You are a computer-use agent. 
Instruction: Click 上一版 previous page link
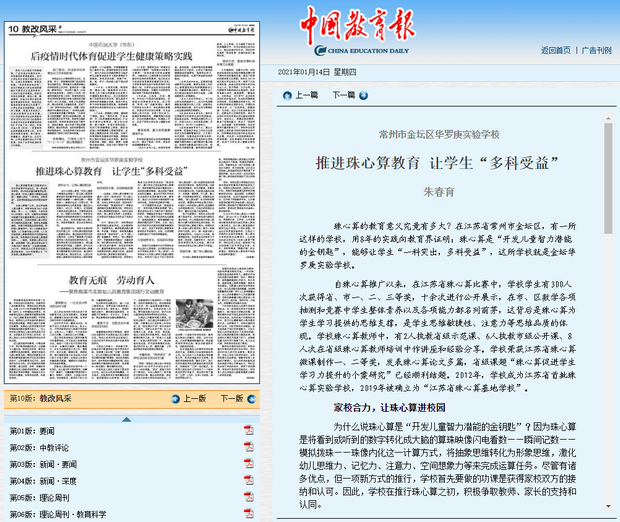[195, 399]
